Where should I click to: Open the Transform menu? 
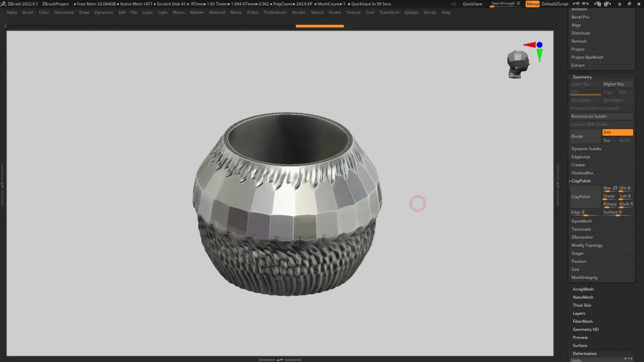point(389,12)
